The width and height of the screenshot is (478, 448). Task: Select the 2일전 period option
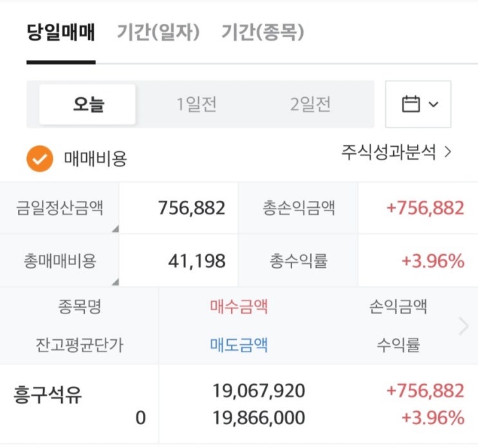(310, 104)
